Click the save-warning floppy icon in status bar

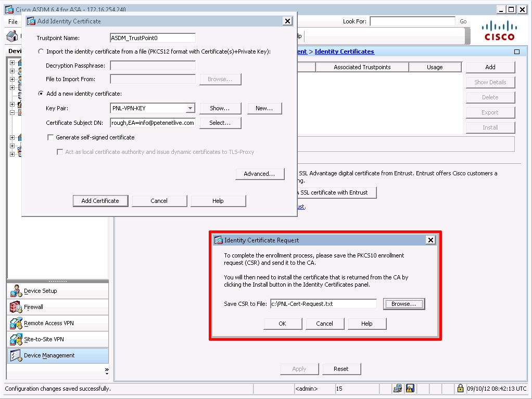coord(410,388)
